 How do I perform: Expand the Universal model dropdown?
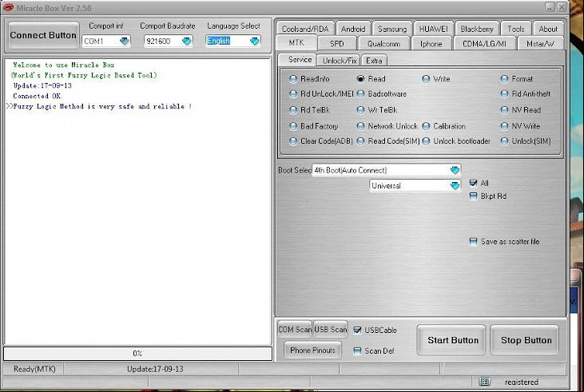(x=455, y=185)
